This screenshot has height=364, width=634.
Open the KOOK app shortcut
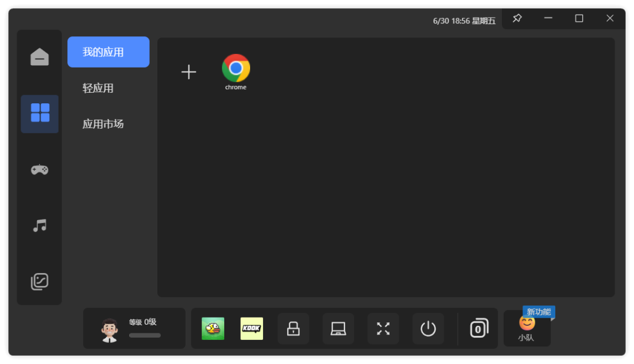click(251, 328)
